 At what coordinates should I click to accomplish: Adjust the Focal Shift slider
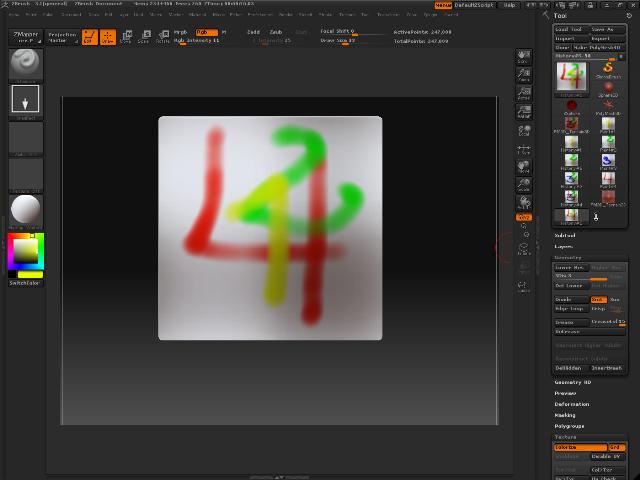pos(352,32)
